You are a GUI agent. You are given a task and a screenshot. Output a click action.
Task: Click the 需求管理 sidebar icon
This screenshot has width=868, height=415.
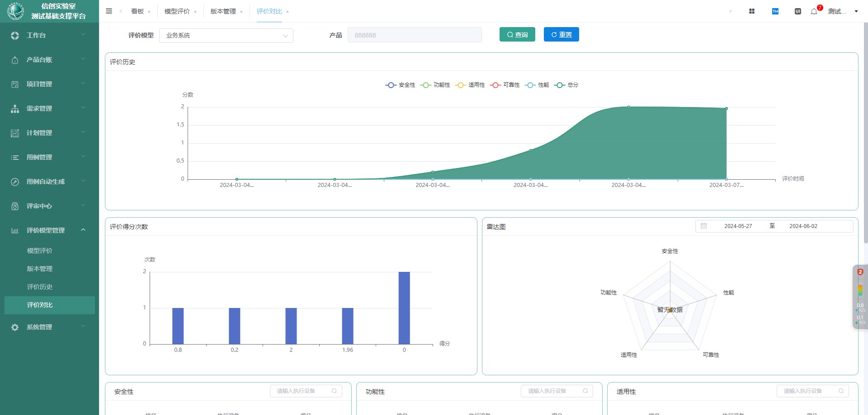pyautogui.click(x=15, y=108)
